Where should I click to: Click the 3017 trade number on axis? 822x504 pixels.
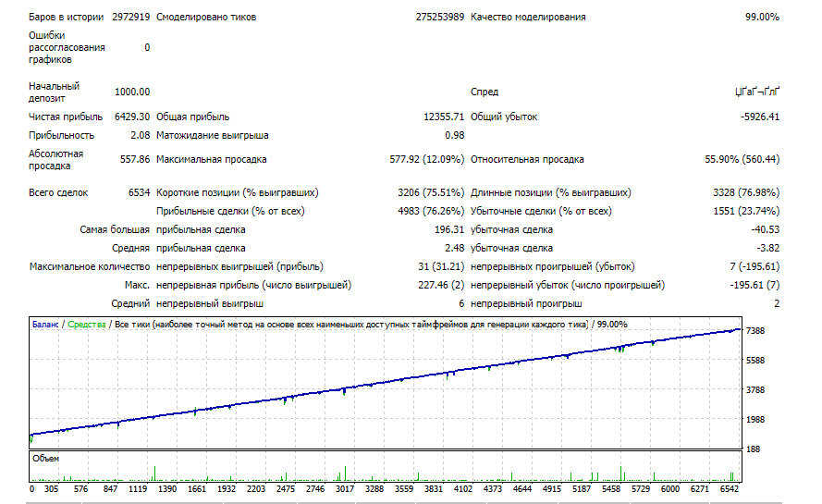344,489
